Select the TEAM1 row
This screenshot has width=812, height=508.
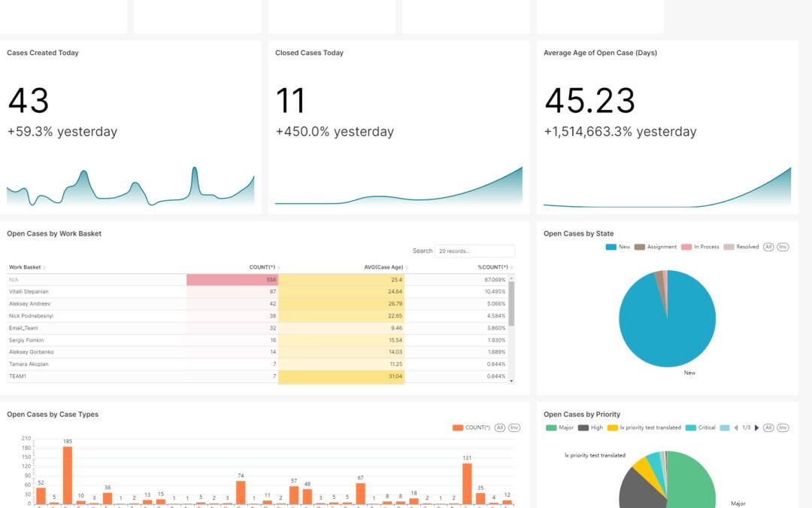tap(258, 376)
